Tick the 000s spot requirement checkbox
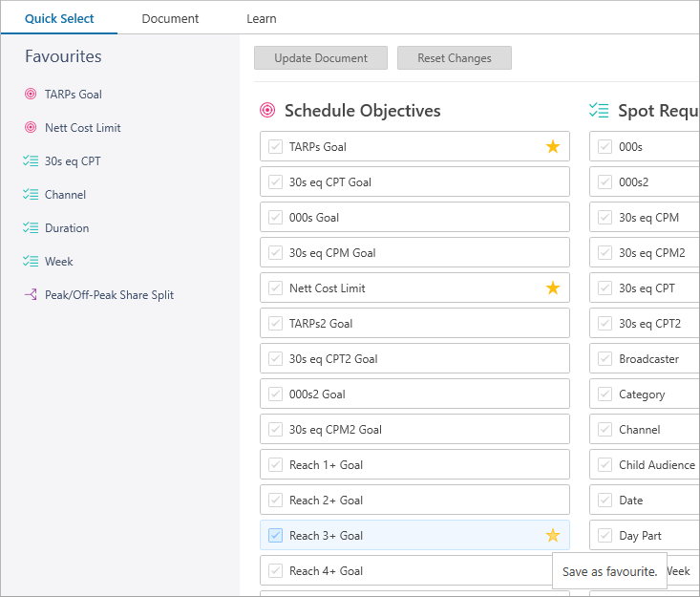This screenshot has height=597, width=700. point(605,146)
